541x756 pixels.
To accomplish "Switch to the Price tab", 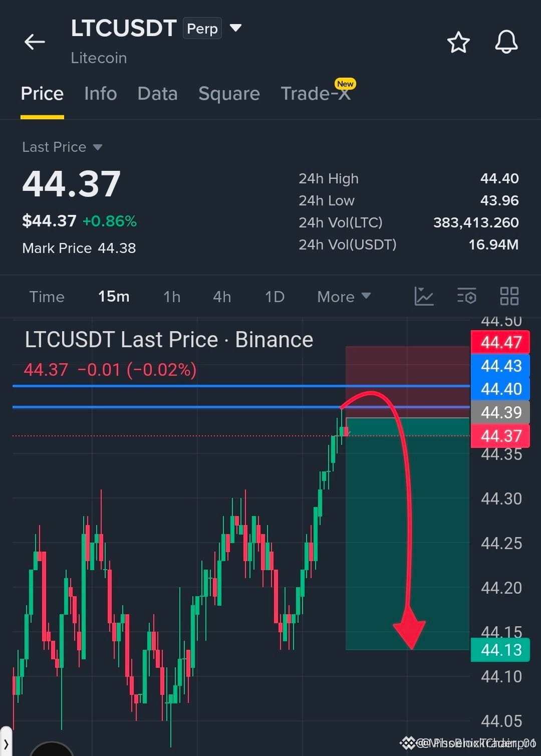I will tap(42, 94).
